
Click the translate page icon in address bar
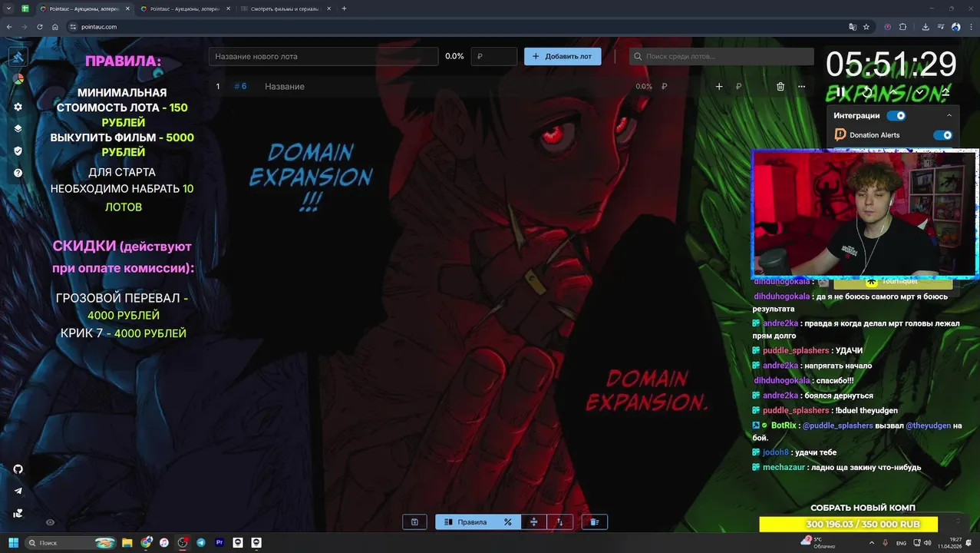[x=853, y=27]
